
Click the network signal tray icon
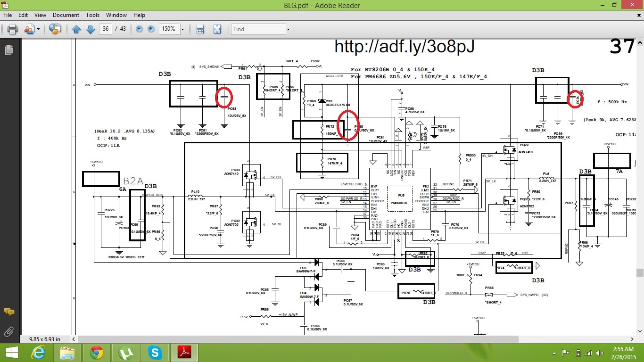(589, 353)
